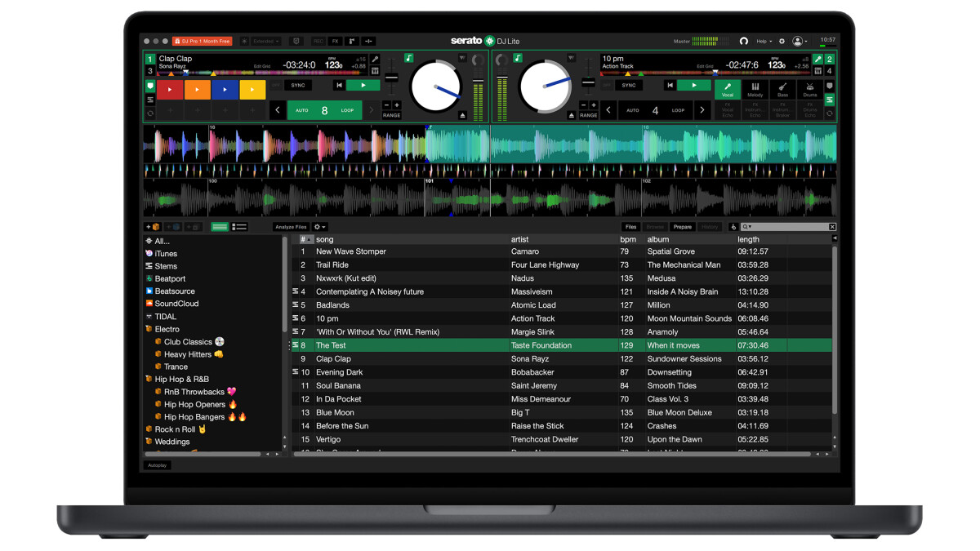Screen dimensions: 980x551
Task: Click the search magnifier icon in the library
Action: 746,227
